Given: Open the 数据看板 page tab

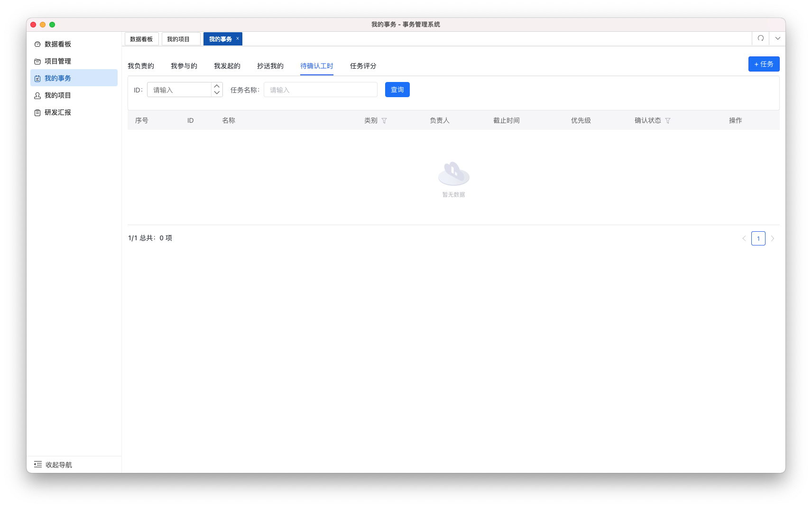Looking at the screenshot, I should [141, 39].
